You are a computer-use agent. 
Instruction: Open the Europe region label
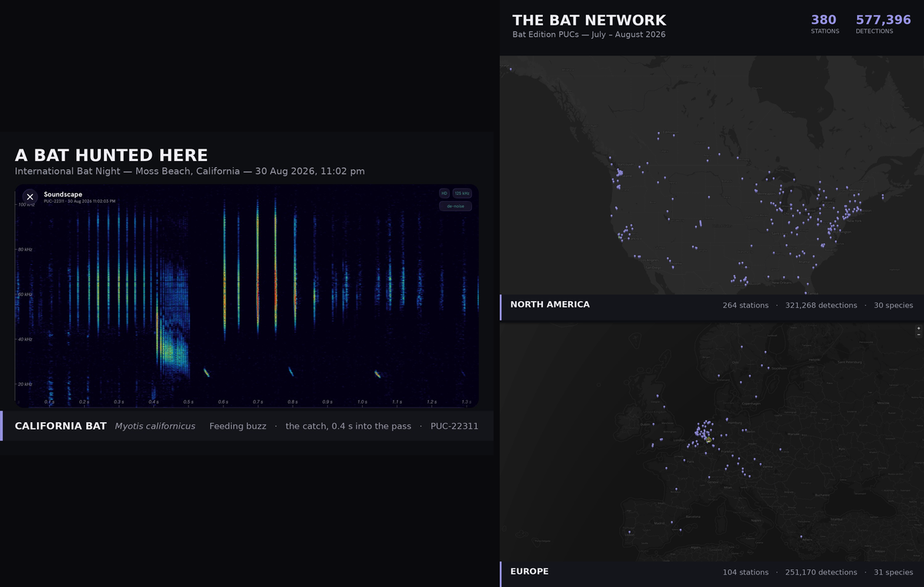pyautogui.click(x=530, y=572)
